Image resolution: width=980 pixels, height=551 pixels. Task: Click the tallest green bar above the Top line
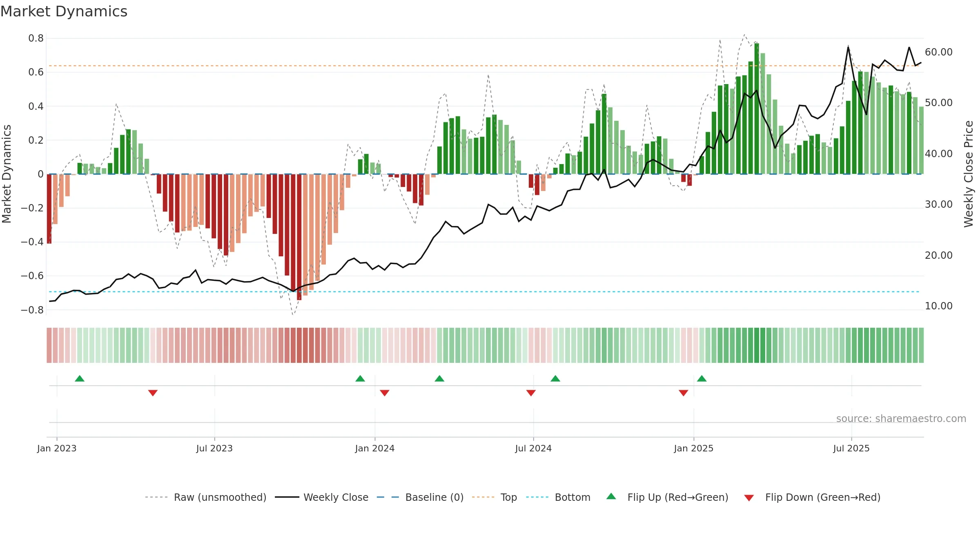[757, 109]
